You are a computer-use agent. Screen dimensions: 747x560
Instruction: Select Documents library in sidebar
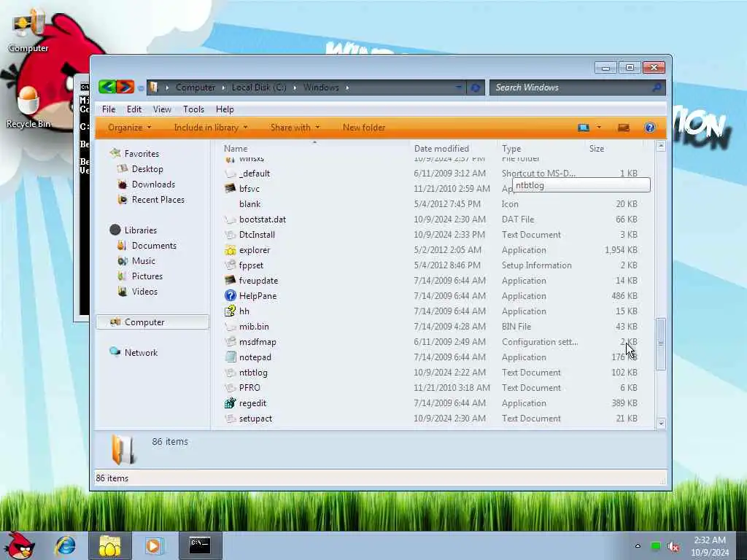coord(154,246)
